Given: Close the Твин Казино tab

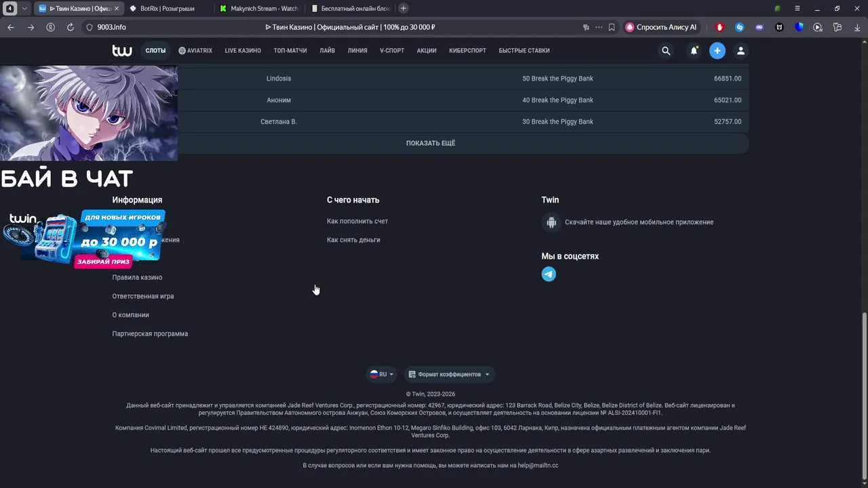Looking at the screenshot, I should point(117,9).
